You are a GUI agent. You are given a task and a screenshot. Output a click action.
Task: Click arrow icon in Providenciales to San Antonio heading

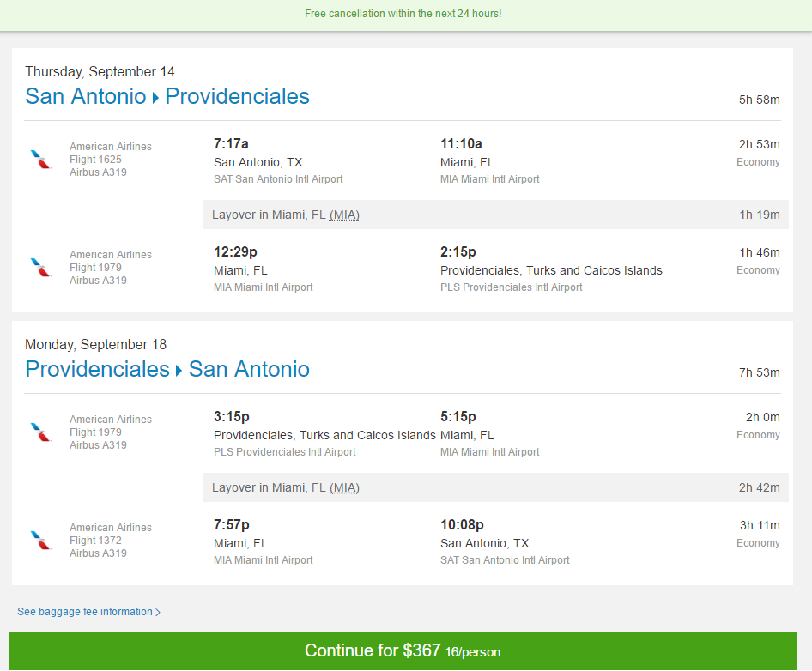[179, 371]
